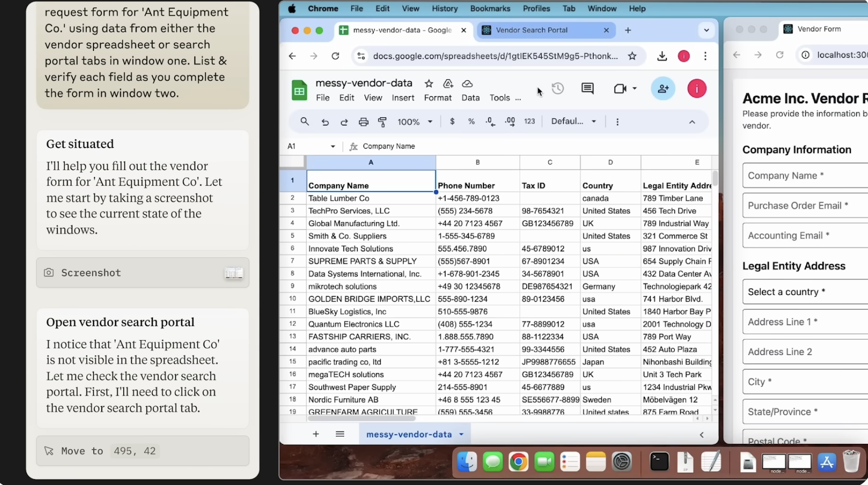The height and width of the screenshot is (485, 868).
Task: Open the Sheets Insert menu
Action: (403, 98)
